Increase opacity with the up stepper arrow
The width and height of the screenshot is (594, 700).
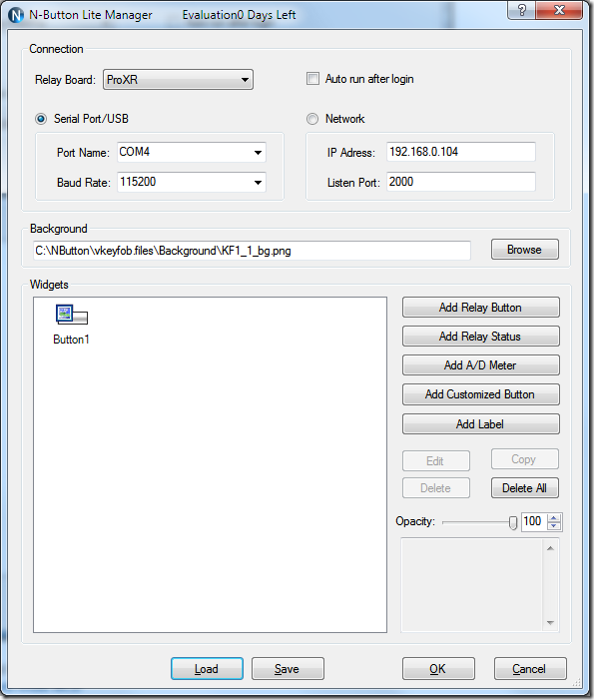554,518
